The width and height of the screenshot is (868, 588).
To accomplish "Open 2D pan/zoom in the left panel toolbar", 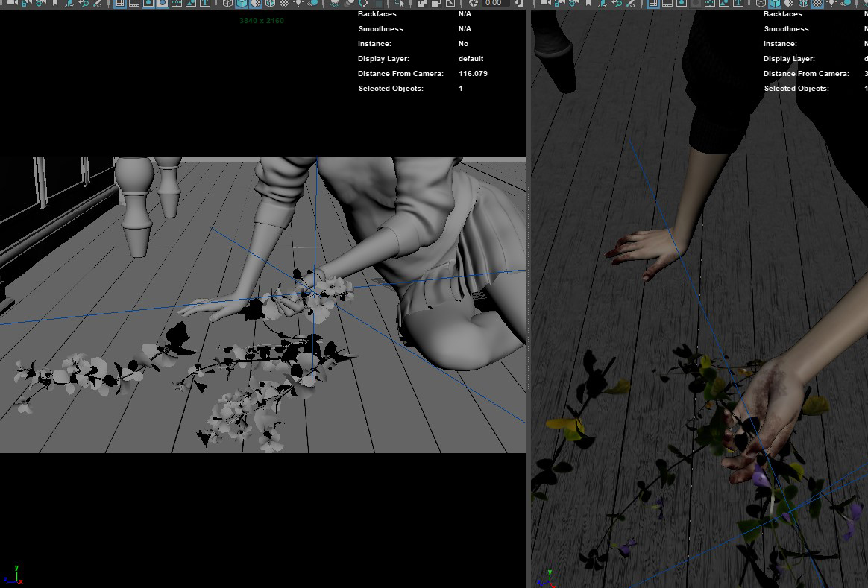I will click(x=84, y=4).
